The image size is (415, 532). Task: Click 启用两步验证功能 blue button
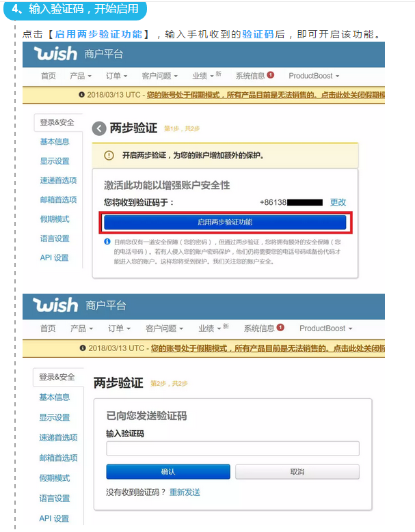pyautogui.click(x=225, y=222)
